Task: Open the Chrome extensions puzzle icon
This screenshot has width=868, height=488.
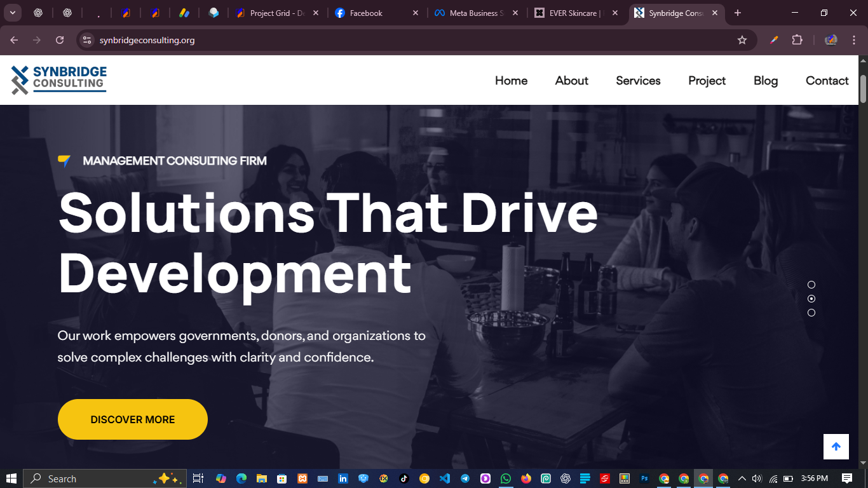Action: point(797,39)
